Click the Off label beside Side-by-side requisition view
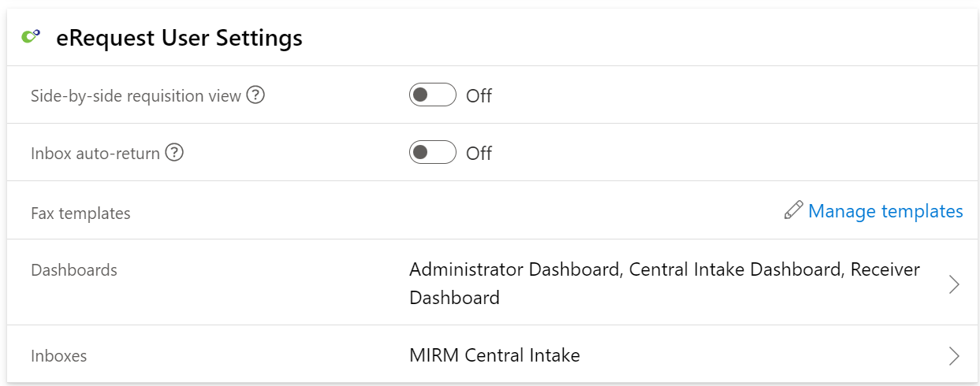The width and height of the screenshot is (980, 386). tap(479, 96)
